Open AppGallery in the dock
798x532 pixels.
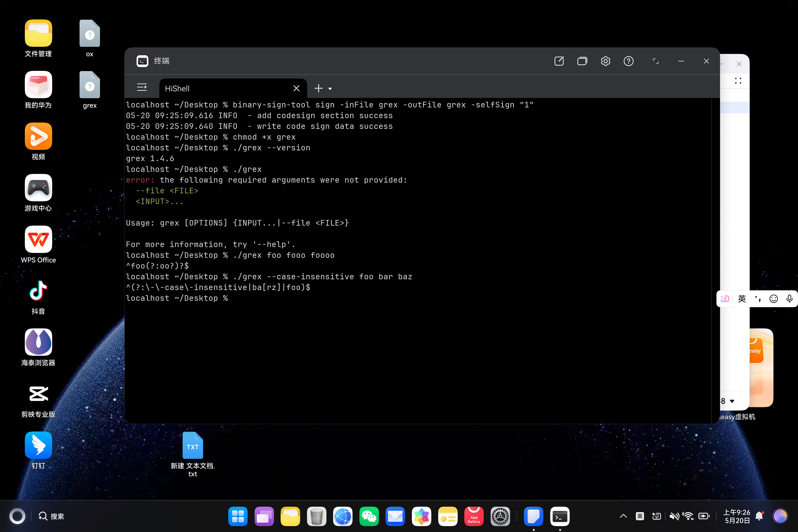[474, 516]
